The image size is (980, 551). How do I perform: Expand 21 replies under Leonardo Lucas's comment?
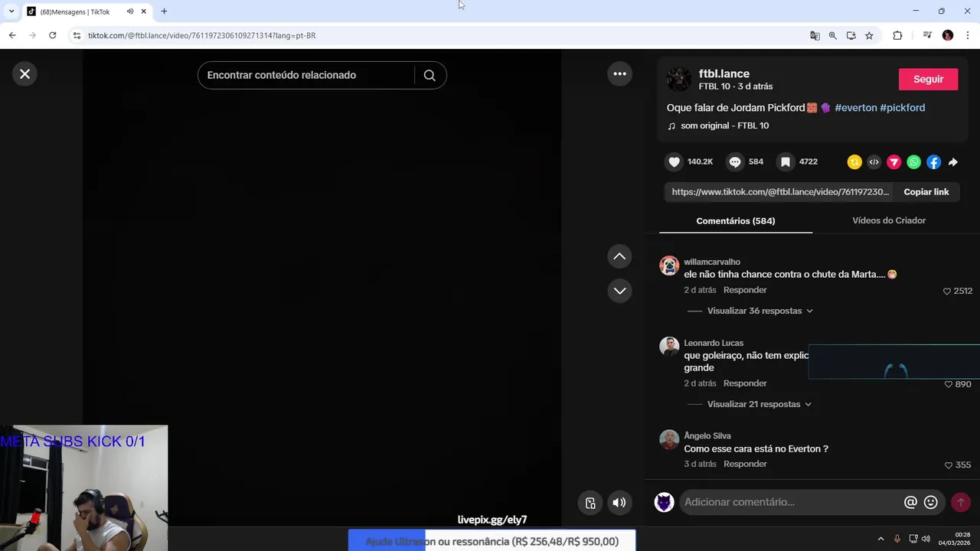coord(759,404)
